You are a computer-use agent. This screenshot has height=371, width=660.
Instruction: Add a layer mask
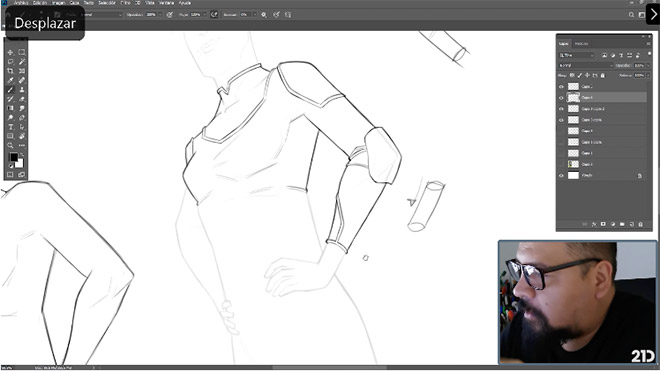(x=603, y=224)
